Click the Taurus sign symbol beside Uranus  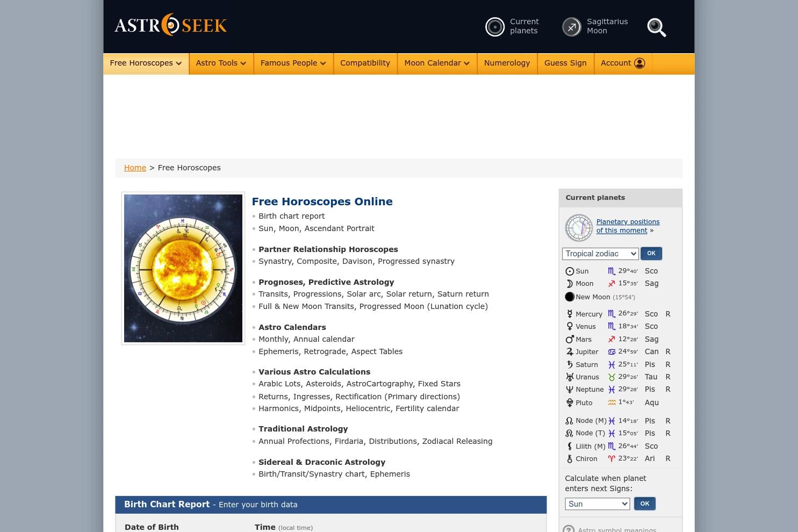coord(612,377)
